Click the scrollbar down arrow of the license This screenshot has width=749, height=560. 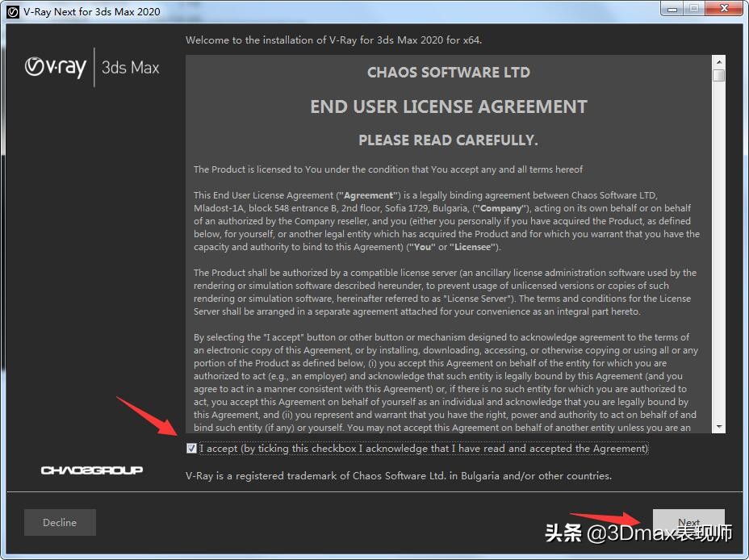718,427
